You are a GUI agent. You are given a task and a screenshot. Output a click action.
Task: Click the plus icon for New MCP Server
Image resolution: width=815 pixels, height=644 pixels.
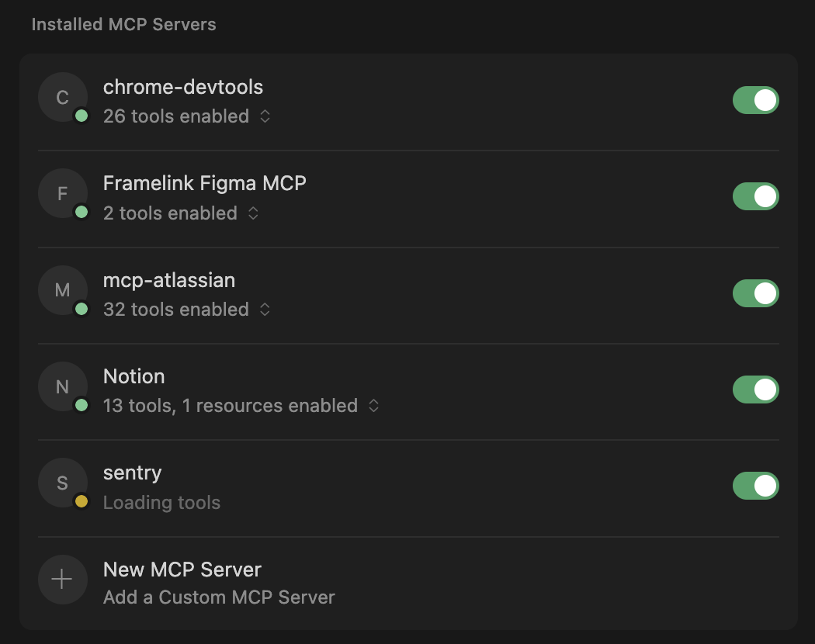62,580
